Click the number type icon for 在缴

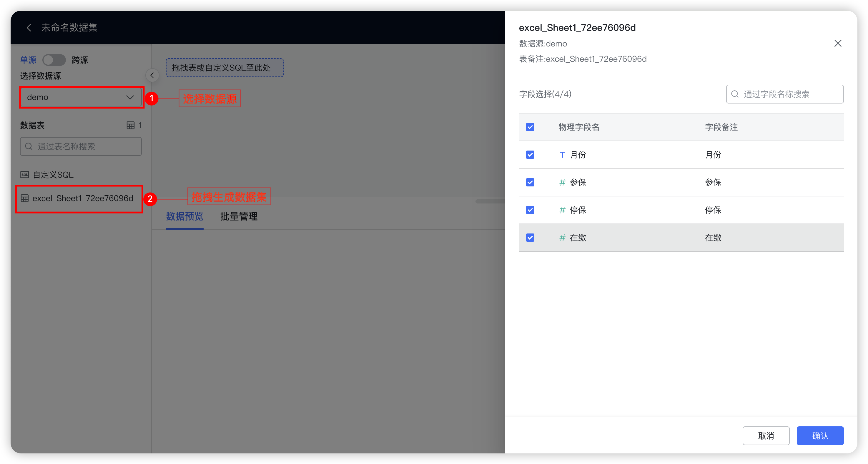point(562,238)
